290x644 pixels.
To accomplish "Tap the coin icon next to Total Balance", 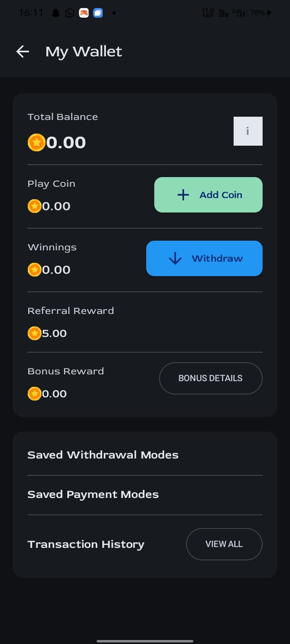I will pyautogui.click(x=36, y=142).
